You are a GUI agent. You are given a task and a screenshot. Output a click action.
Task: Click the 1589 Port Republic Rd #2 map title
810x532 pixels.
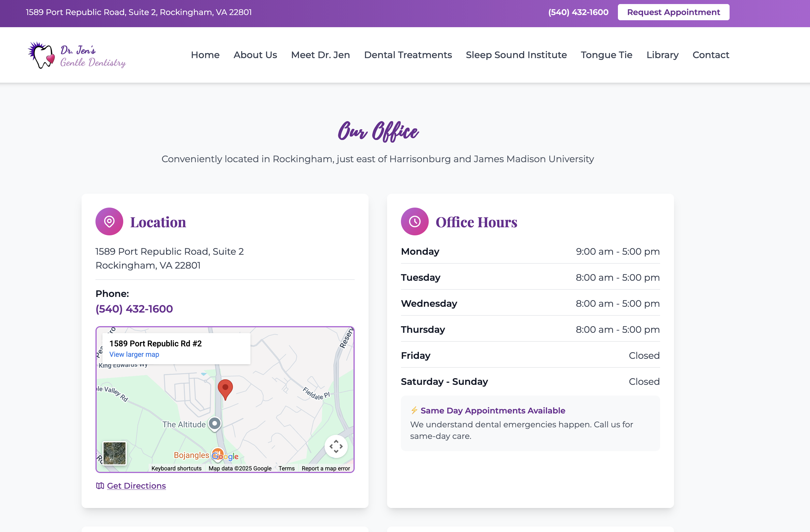click(156, 343)
